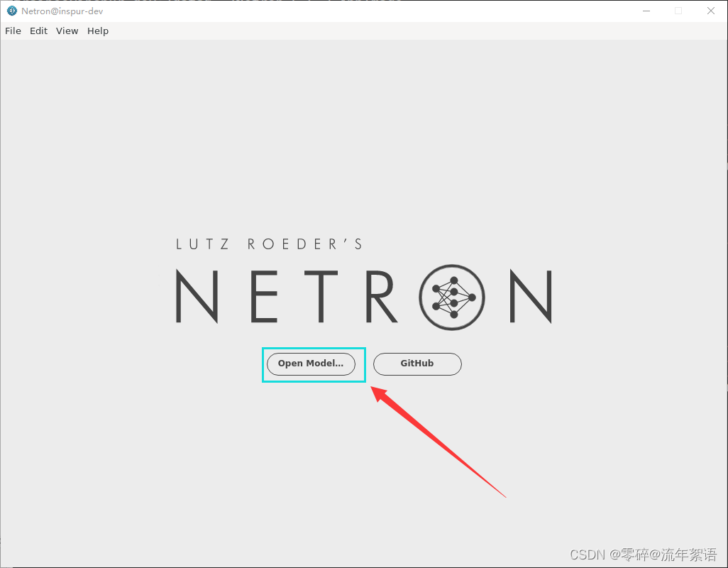Open the File menu
Screen dimensions: 728x568
click(x=13, y=31)
